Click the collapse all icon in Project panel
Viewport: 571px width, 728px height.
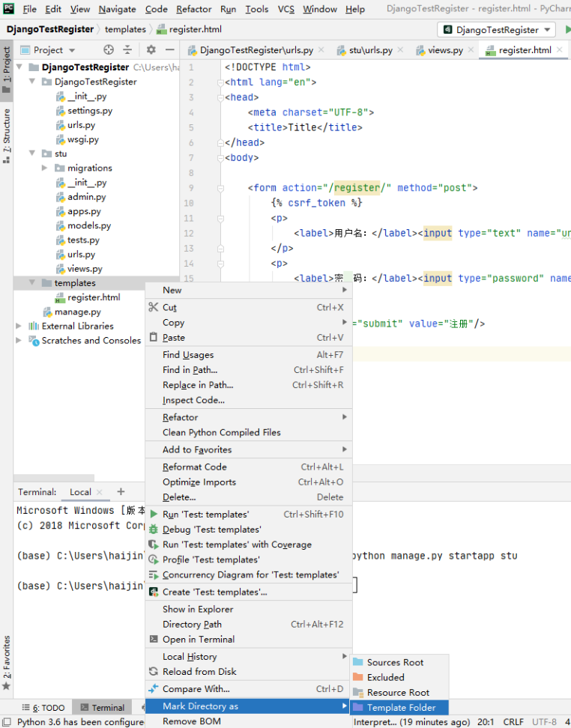[x=127, y=50]
